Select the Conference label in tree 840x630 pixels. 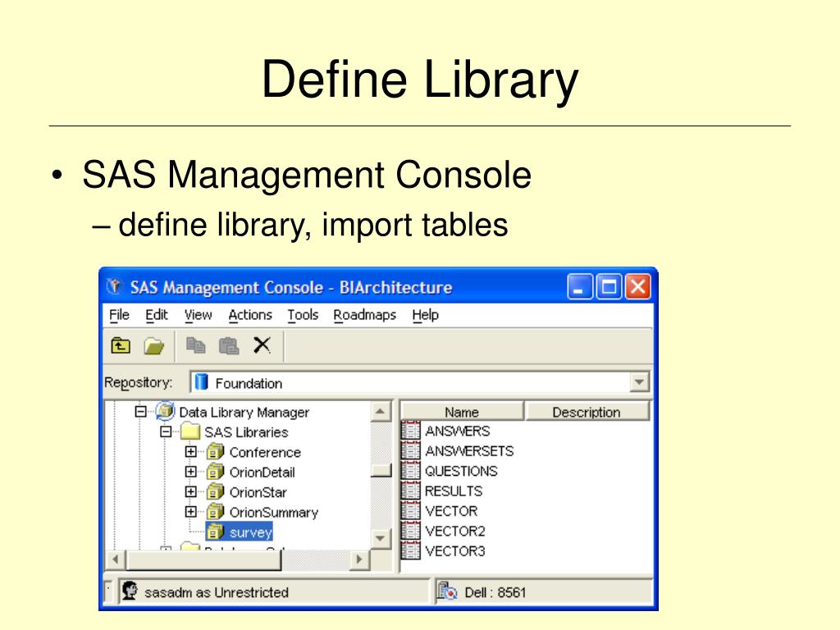tap(265, 452)
